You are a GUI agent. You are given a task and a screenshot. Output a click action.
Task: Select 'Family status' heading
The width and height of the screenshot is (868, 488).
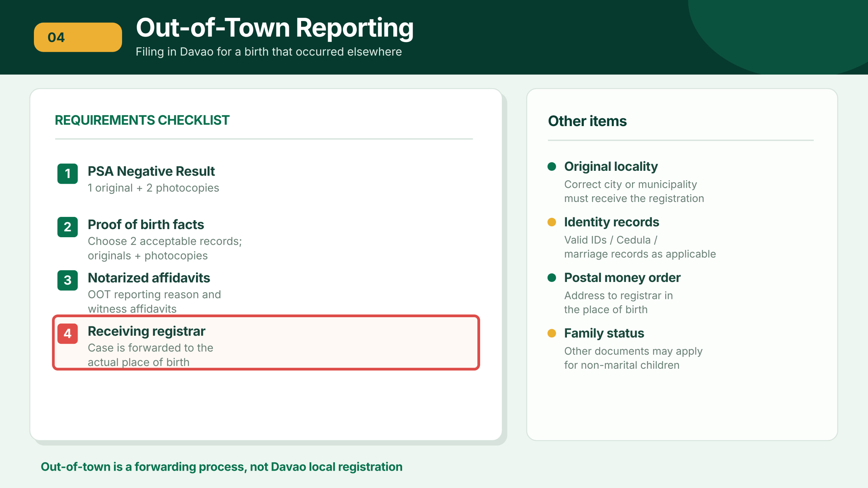click(x=604, y=333)
